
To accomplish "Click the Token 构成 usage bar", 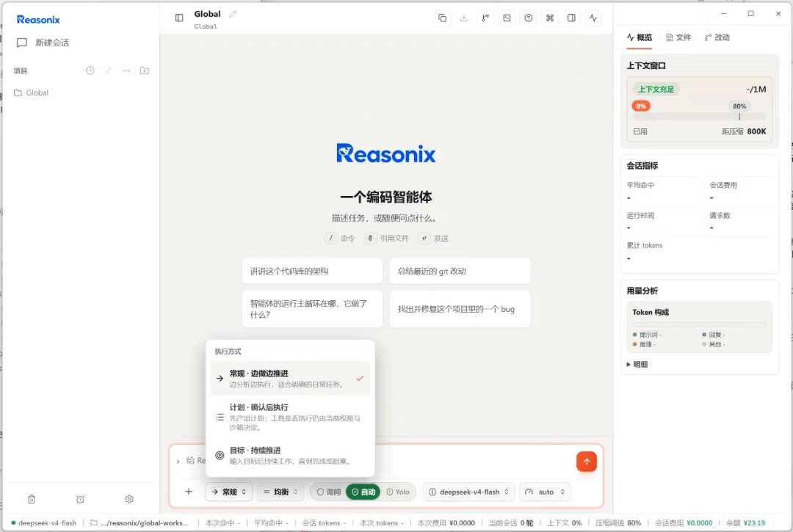I will coord(700,324).
